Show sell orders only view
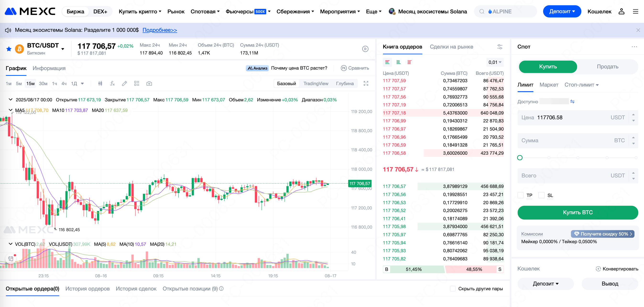This screenshot has height=307, width=644. [409, 62]
